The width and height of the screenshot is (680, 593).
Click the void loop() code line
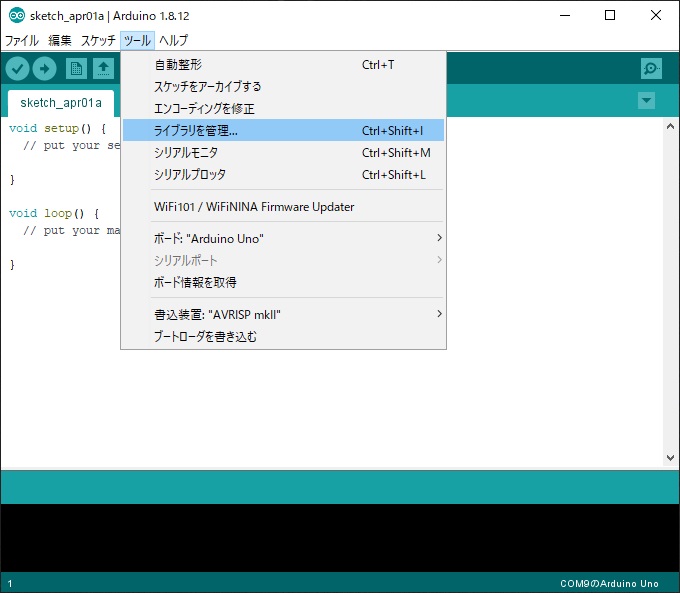coord(54,213)
